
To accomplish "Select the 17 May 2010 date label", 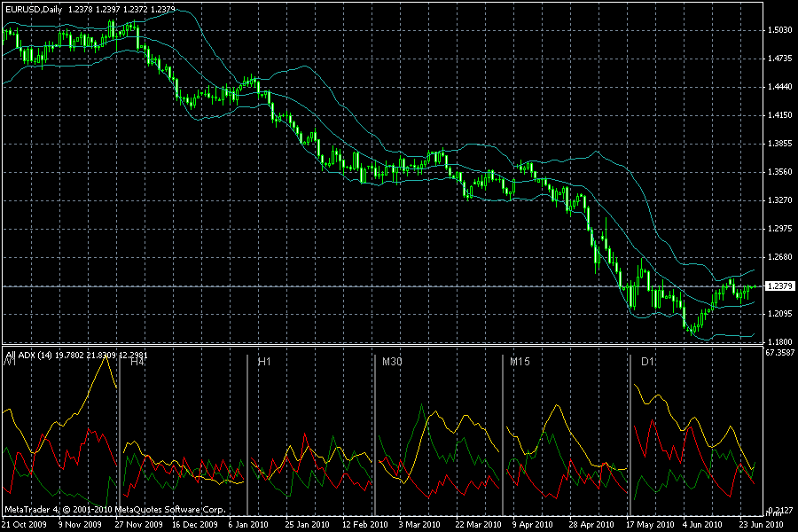I will tap(650, 524).
